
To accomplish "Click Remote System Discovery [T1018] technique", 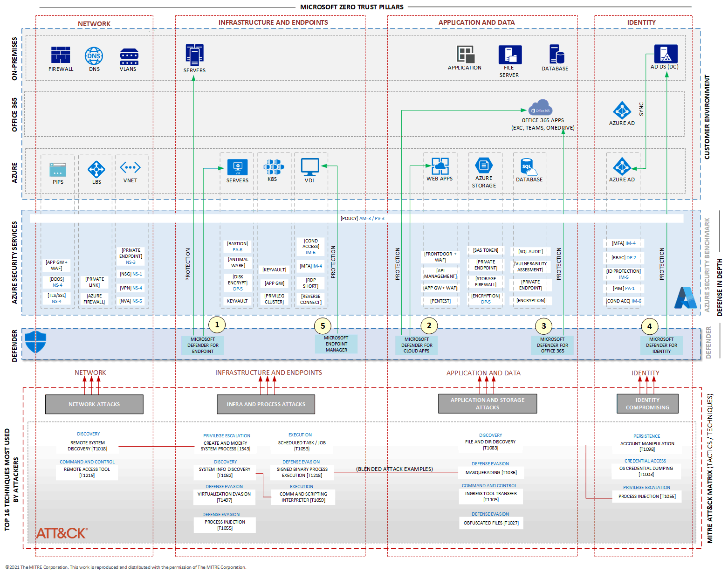I will 87,446.
